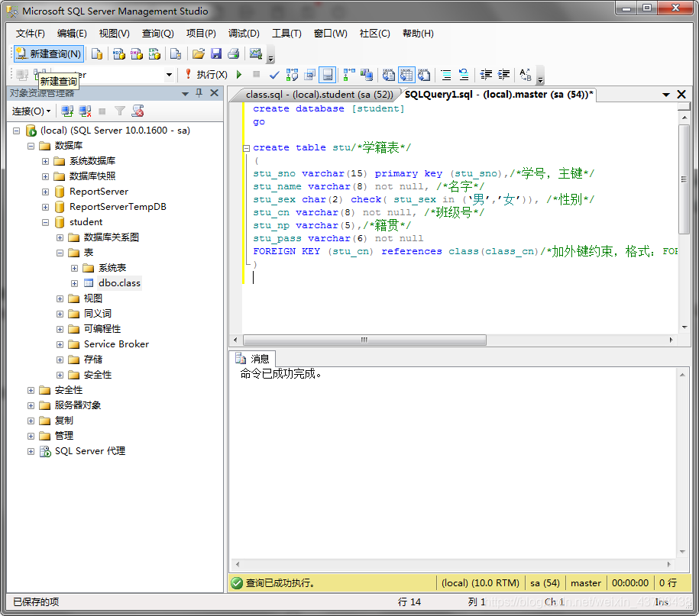This screenshot has width=699, height=616.
Task: Open the 文件(F) menu
Action: [x=31, y=34]
